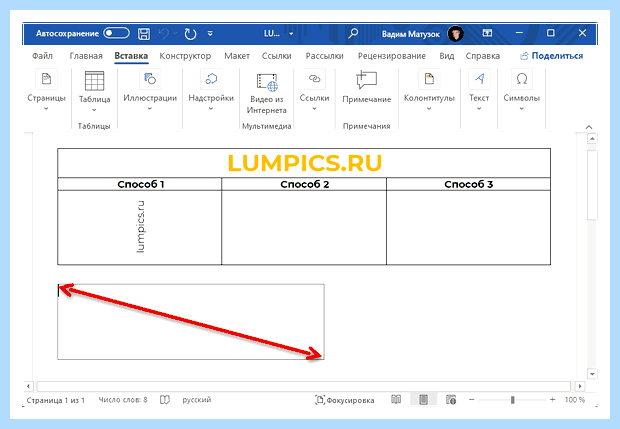Screen dimensions: 620x429
Task: Click the vertical scrollbar up arrow
Action: (x=592, y=139)
